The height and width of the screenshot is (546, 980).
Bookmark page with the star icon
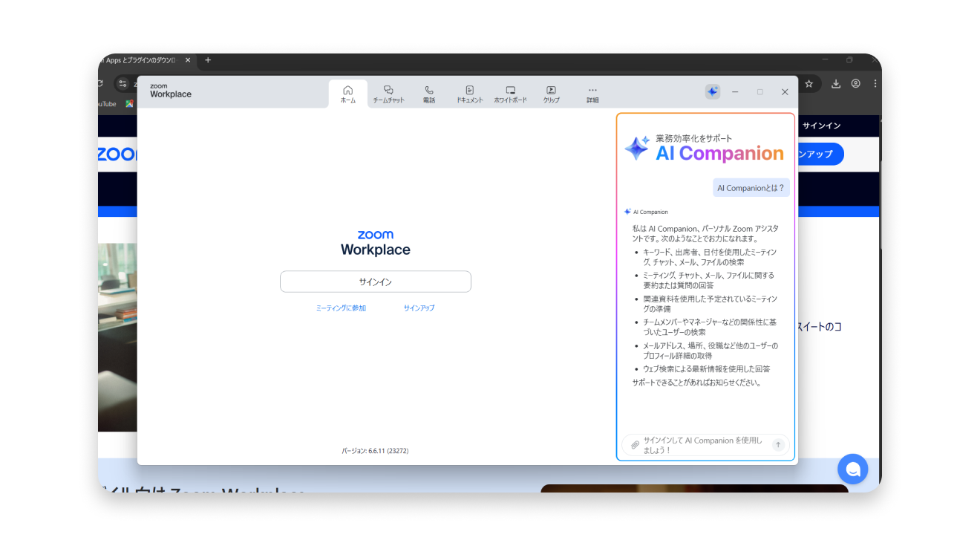pos(809,84)
